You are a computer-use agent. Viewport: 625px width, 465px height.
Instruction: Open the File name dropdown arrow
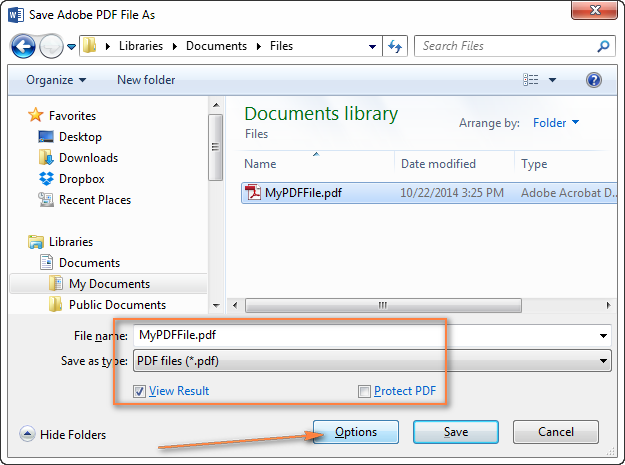point(603,336)
